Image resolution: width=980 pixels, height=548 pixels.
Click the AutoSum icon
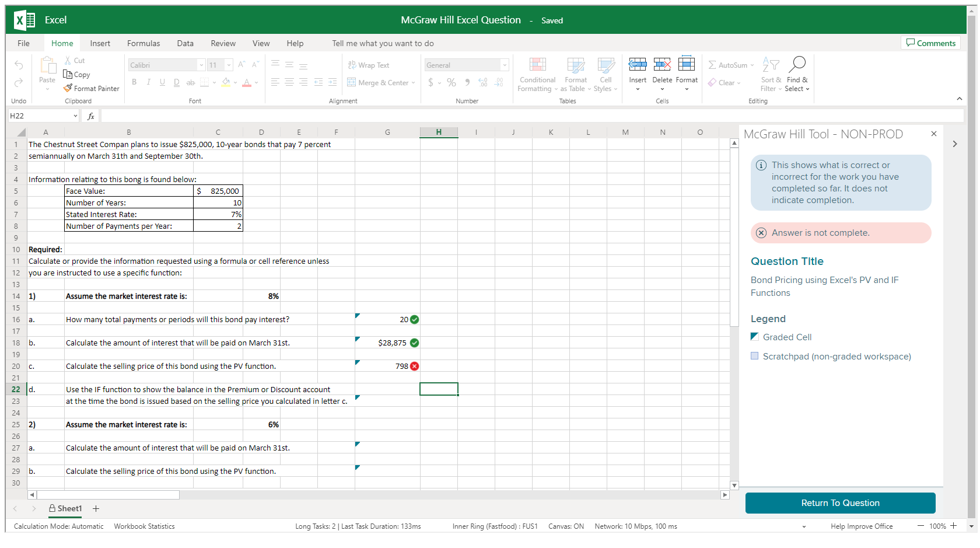713,65
